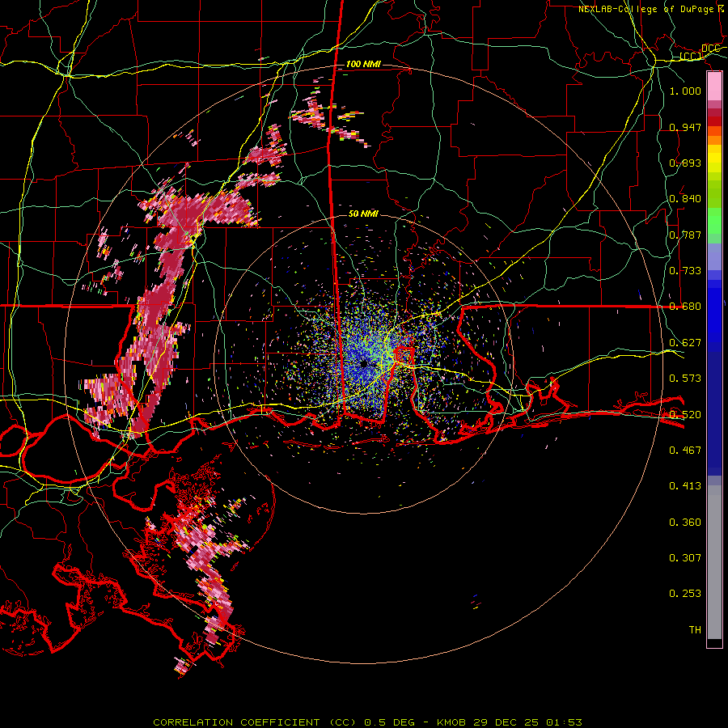Click the 0.733 scale value

[685, 270]
